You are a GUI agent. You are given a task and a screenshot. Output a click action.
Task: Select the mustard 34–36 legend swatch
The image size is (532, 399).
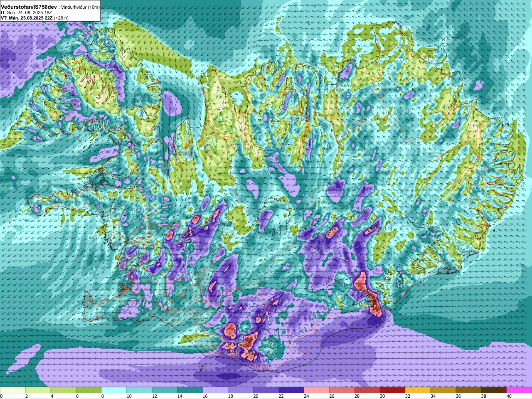pyautogui.click(x=443, y=390)
